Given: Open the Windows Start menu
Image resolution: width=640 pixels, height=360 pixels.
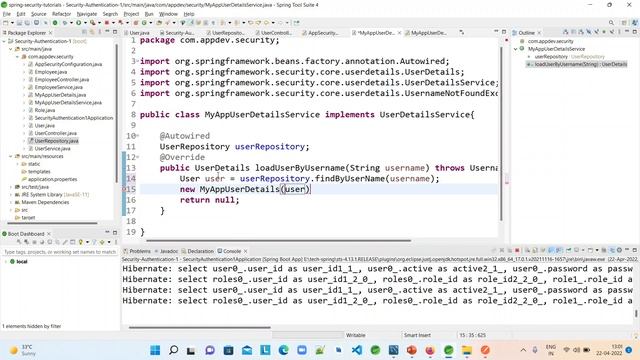Looking at the screenshot, I should (x=155, y=350).
